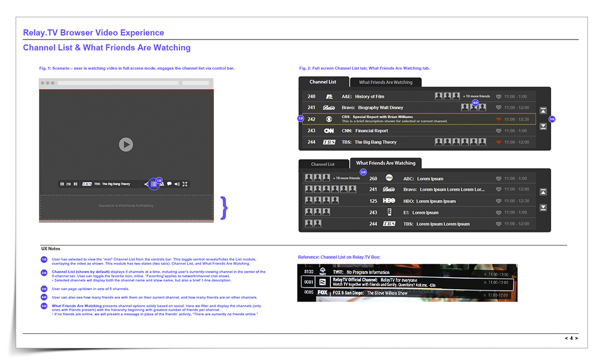603x364 pixels.
Task: Unfavorite CBS Special Report with red heart
Action: (x=499, y=119)
